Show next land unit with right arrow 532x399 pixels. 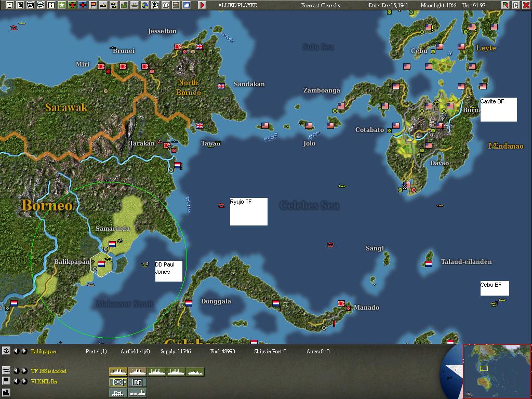coord(24,381)
